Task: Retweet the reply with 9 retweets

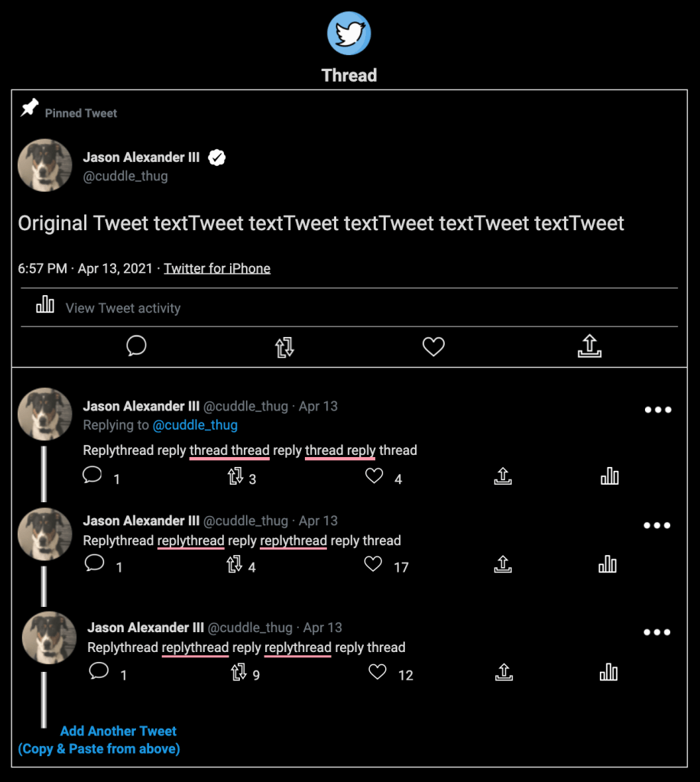Action: click(238, 672)
